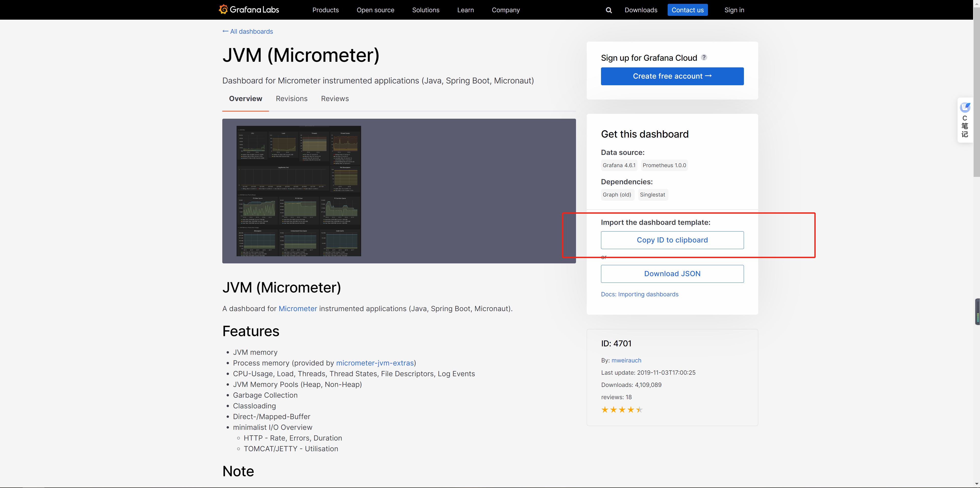Image resolution: width=980 pixels, height=488 pixels.
Task: Click Sign in
Action: (734, 10)
